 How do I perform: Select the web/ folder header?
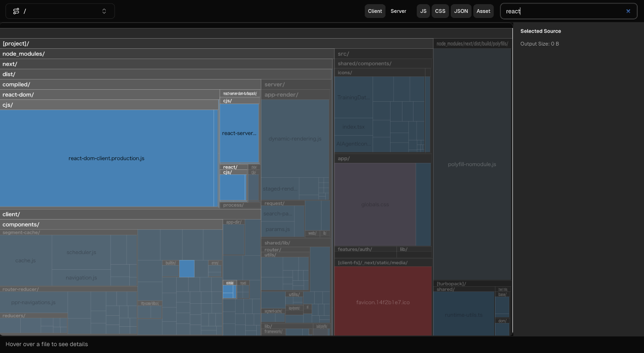(x=312, y=233)
